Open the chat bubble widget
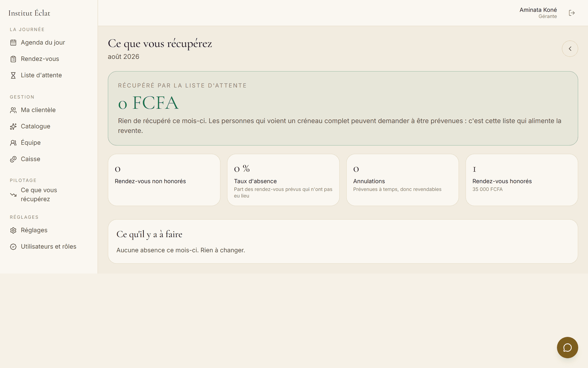Viewport: 588px width, 368px height. 568,348
